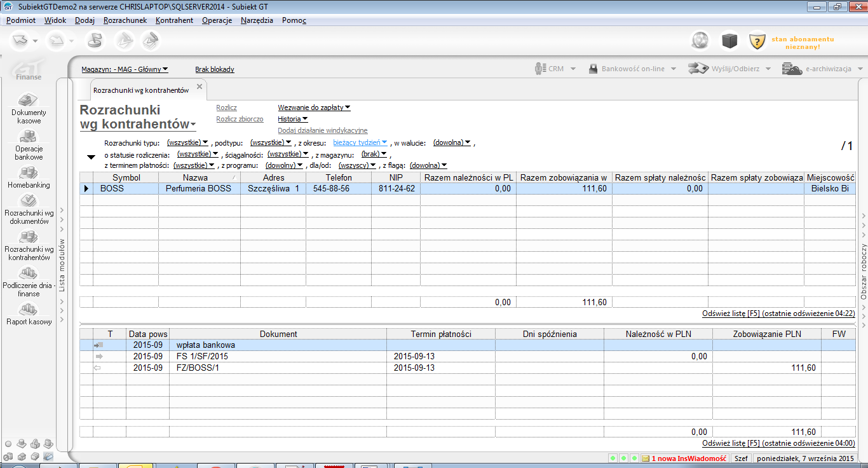Image resolution: width=868 pixels, height=468 pixels.
Task: Open the Historia dropdown
Action: pyautogui.click(x=292, y=119)
